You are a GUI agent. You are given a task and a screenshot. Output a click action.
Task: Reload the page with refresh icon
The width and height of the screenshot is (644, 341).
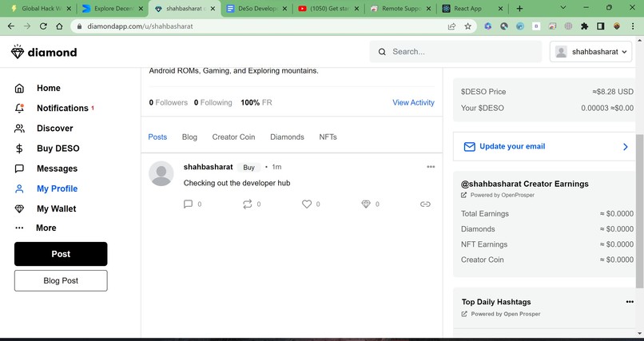pyautogui.click(x=43, y=26)
